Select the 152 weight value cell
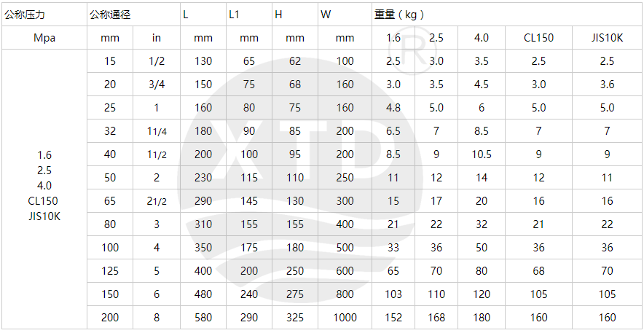644x333 pixels. coord(393,318)
